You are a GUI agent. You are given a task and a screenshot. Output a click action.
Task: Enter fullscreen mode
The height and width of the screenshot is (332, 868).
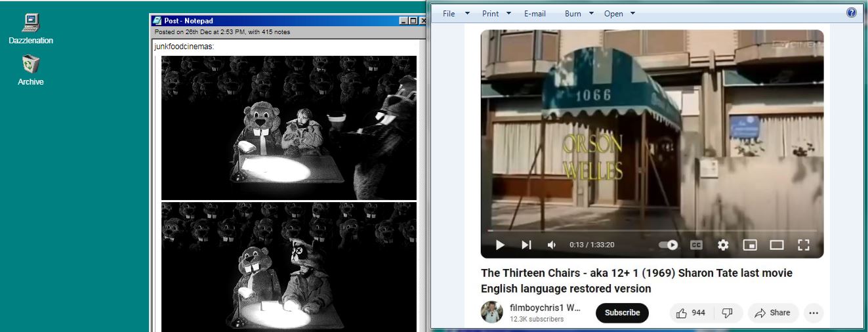coord(804,245)
